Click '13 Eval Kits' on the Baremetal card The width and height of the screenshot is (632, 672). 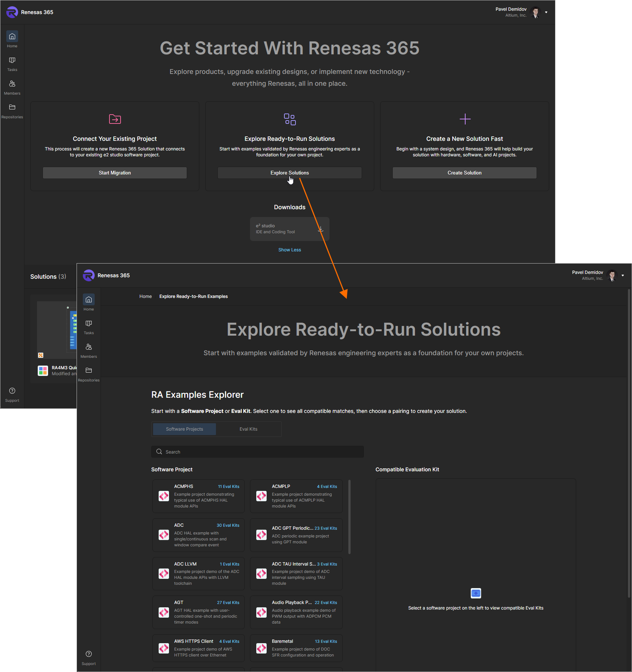[326, 641]
